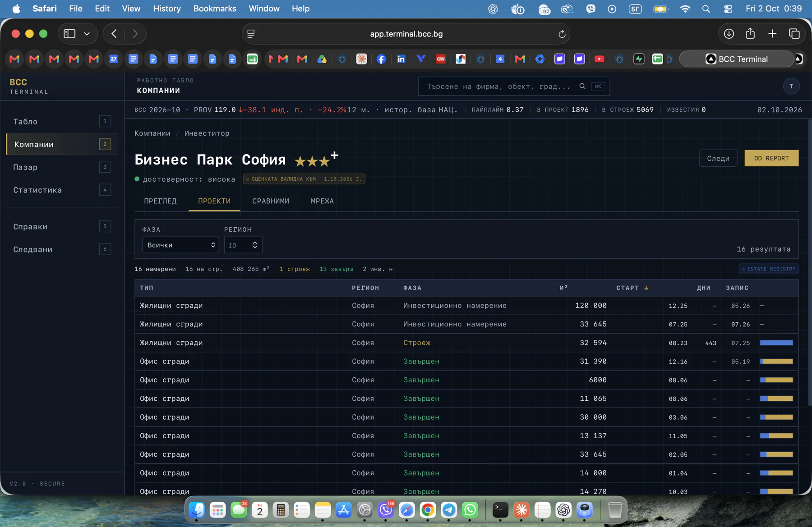
Task: Open the CNN bookmark favicon
Action: [441, 59]
